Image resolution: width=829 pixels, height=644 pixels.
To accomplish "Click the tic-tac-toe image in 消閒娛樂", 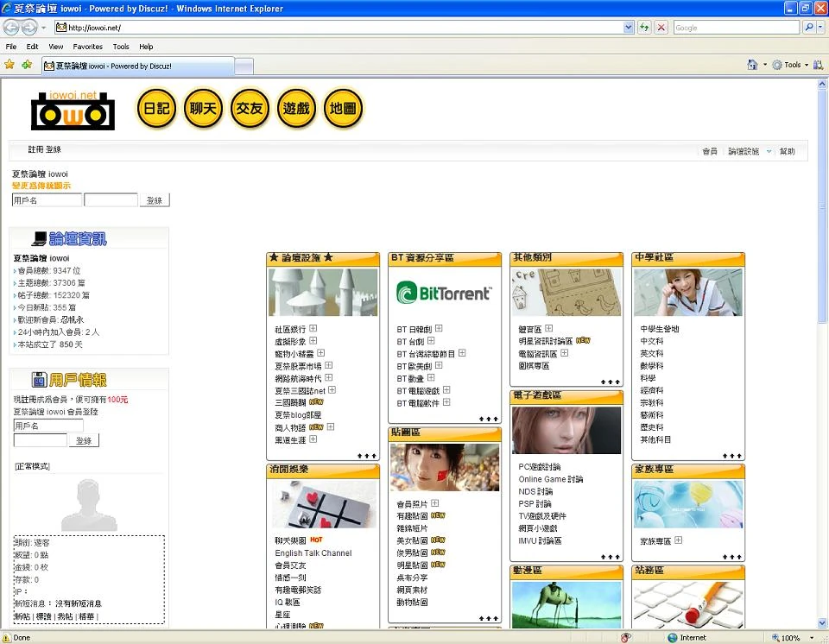I will click(x=323, y=504).
